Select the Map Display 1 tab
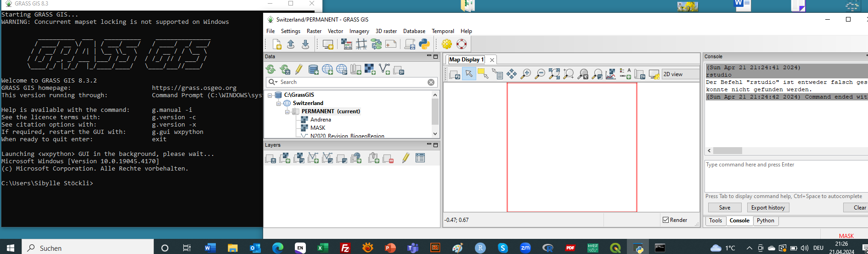 pos(466,60)
